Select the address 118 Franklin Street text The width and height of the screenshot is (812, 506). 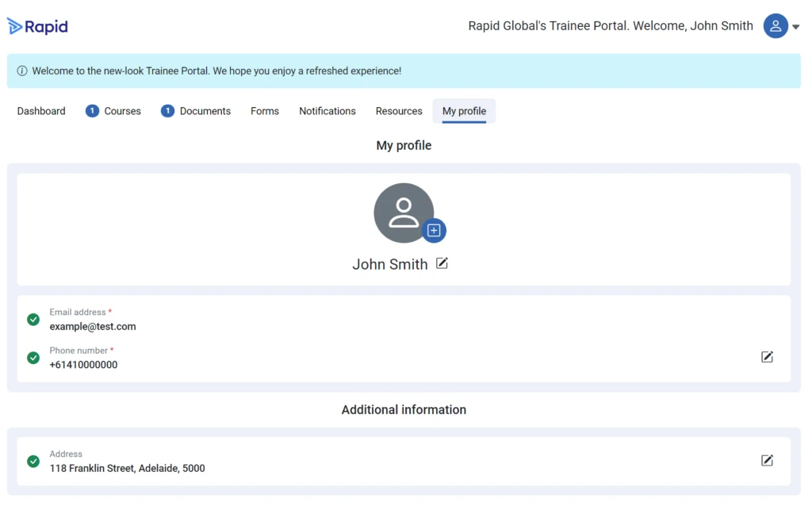128,469
